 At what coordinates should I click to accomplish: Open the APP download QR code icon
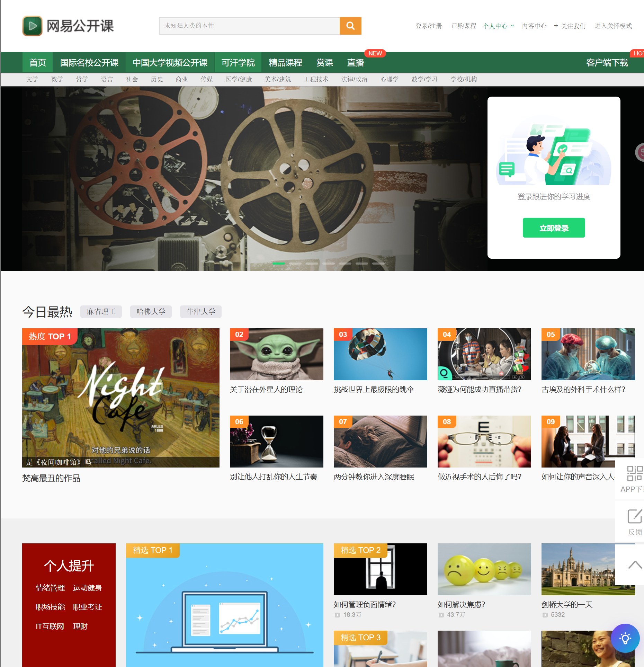click(x=634, y=473)
